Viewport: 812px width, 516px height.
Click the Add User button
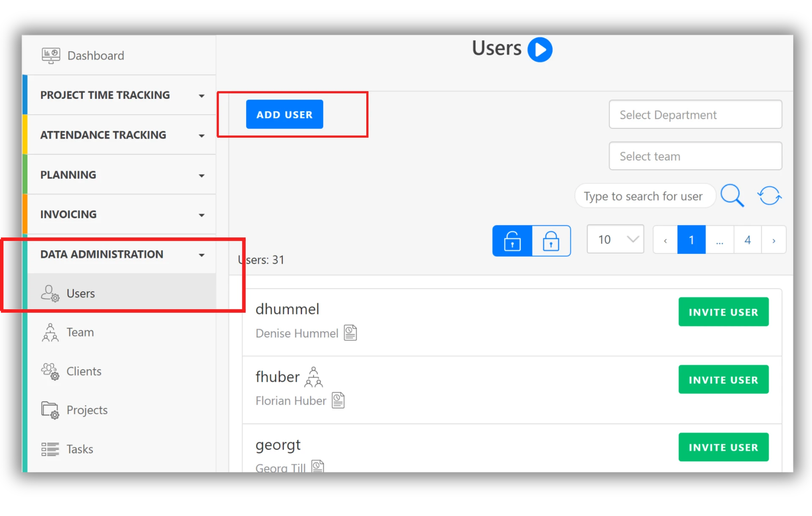coord(284,114)
